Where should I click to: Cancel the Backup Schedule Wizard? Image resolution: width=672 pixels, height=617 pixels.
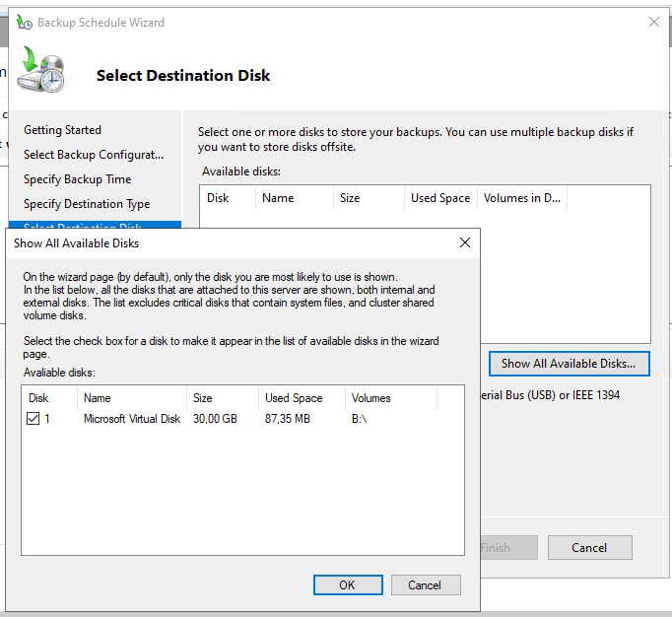[x=589, y=547]
